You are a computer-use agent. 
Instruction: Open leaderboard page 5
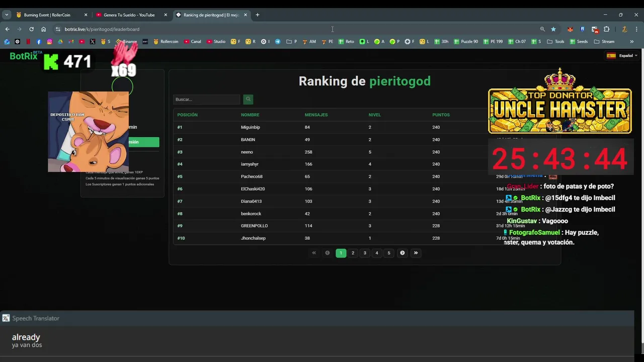point(389,253)
